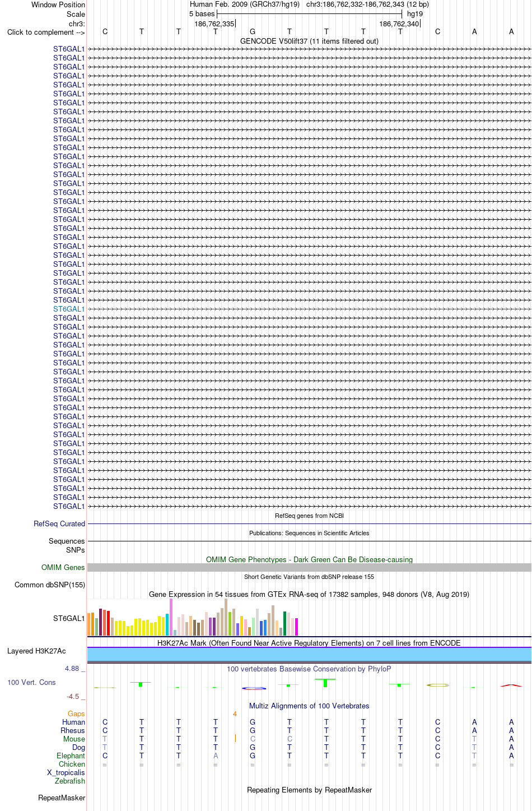Open the GTEx Gene Expression track title

309,594
